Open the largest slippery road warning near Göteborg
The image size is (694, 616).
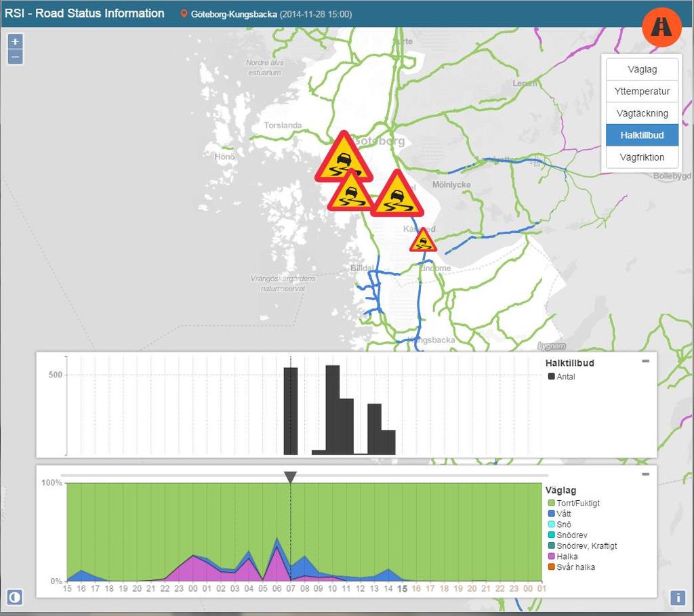tap(344, 157)
